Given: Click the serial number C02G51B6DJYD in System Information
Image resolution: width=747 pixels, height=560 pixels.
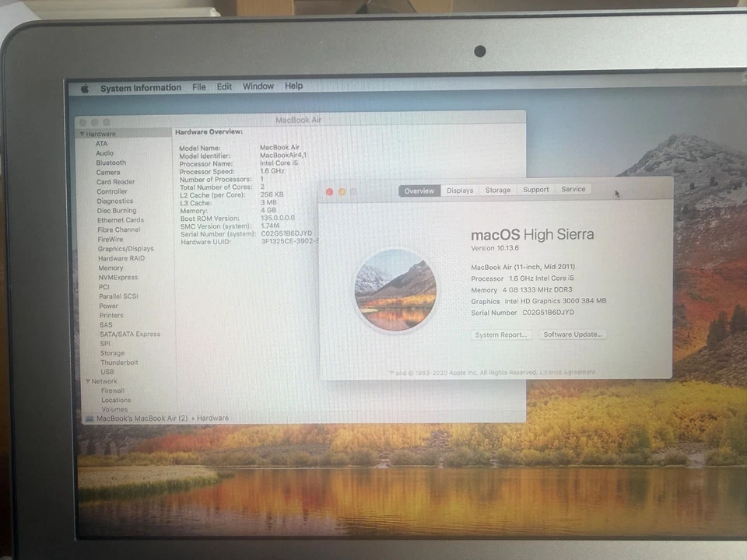Looking at the screenshot, I should coord(286,233).
